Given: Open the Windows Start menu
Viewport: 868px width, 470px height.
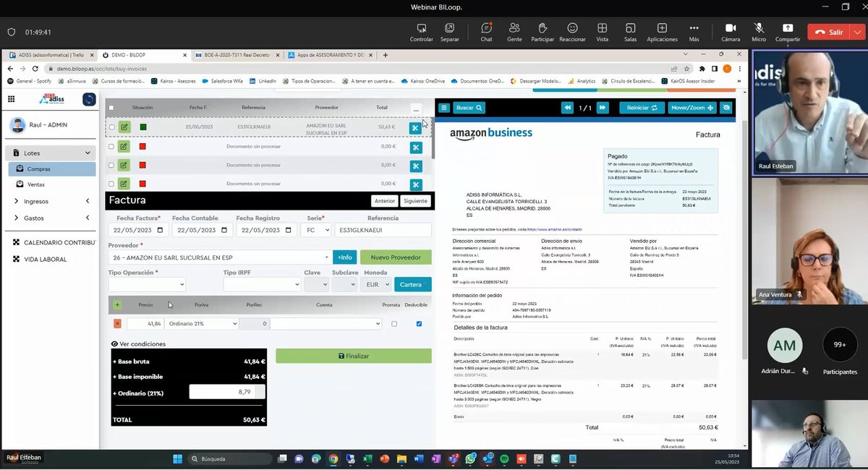Looking at the screenshot, I should (177, 458).
